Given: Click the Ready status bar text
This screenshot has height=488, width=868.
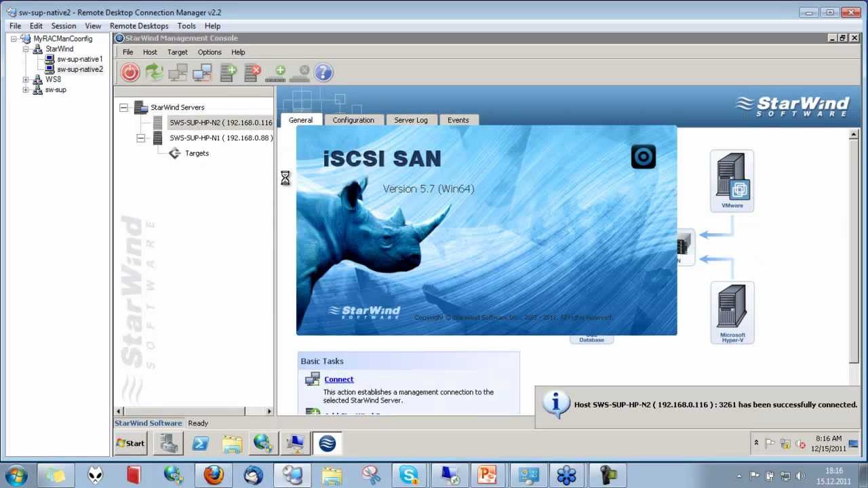Looking at the screenshot, I should (x=198, y=423).
